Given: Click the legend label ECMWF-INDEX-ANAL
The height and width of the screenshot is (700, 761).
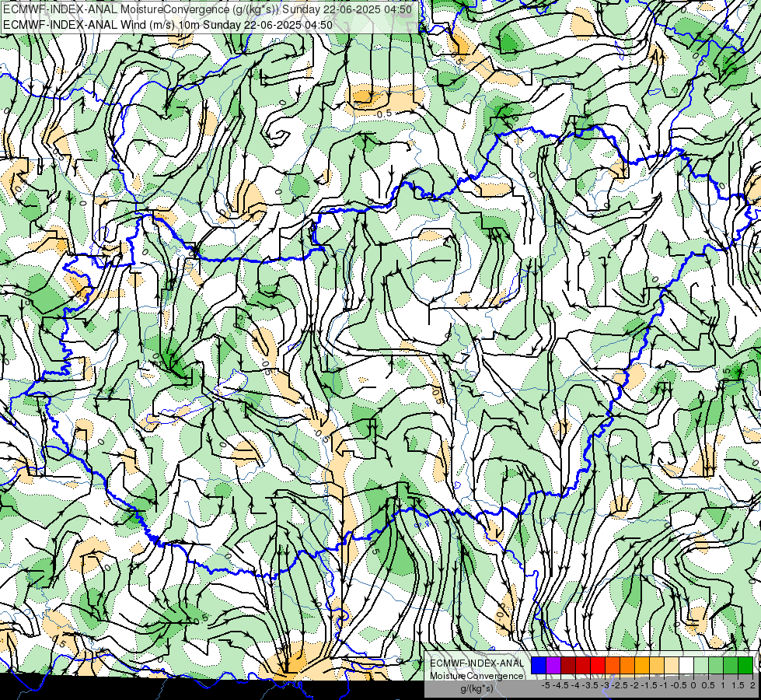Looking at the screenshot, I should click(477, 663).
